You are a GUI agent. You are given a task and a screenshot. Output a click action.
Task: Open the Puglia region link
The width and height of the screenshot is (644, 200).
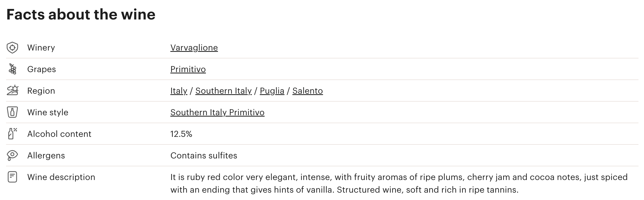pyautogui.click(x=272, y=91)
